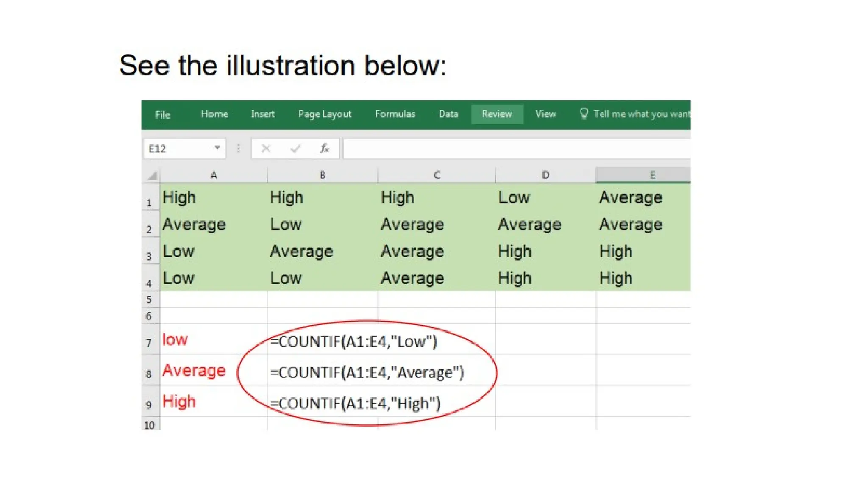Switch to the Formulas tab

pyautogui.click(x=395, y=114)
